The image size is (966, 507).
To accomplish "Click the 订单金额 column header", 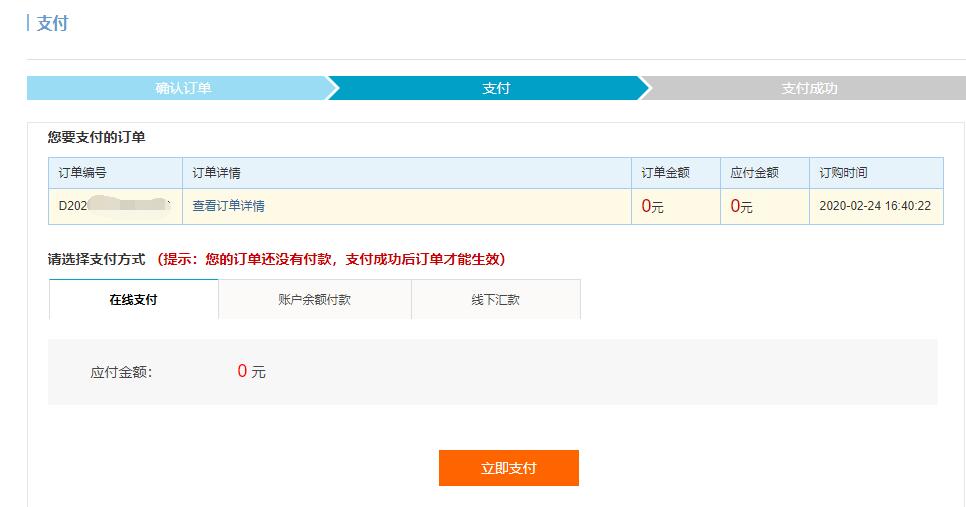I will pyautogui.click(x=665, y=173).
